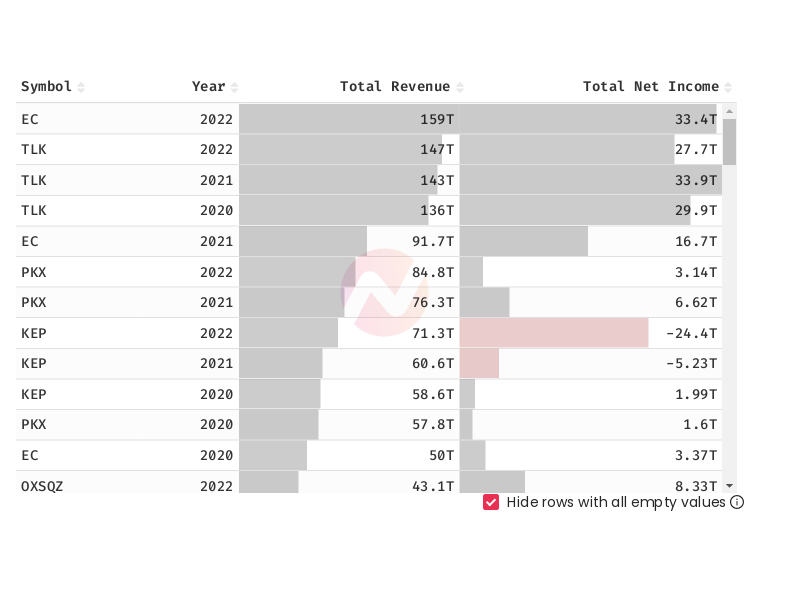Uncheck Hide rows with all empty values
The height and width of the screenshot is (600, 800).
pos(491,502)
